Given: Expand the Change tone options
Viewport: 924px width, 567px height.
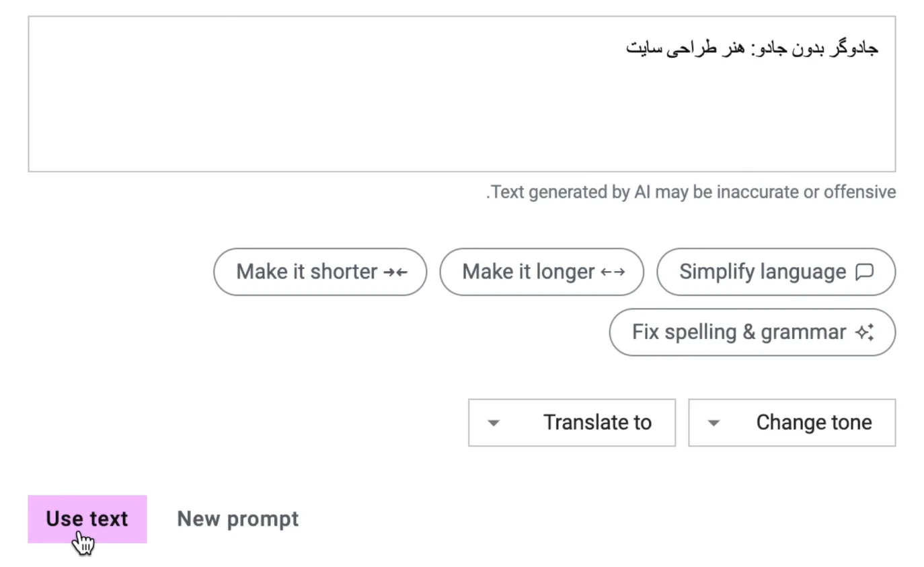Looking at the screenshot, I should 792,422.
